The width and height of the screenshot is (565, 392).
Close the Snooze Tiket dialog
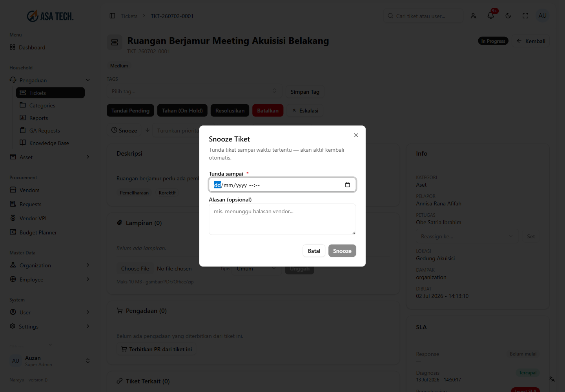356,135
